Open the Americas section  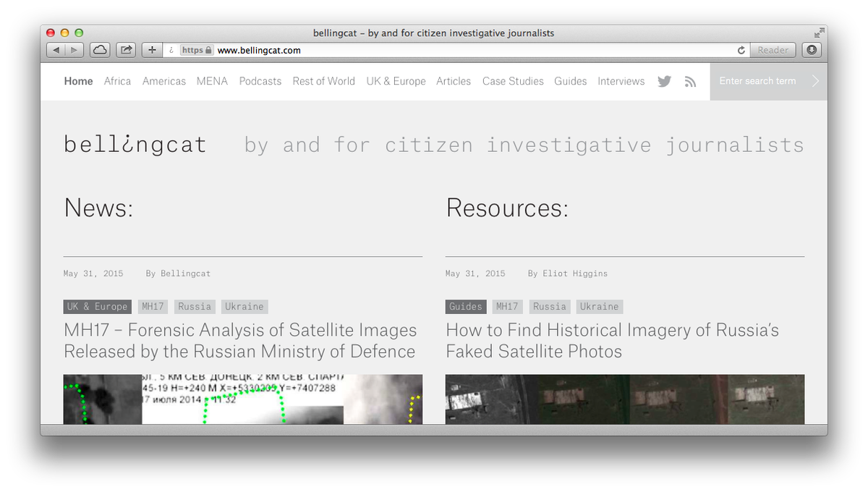click(164, 81)
